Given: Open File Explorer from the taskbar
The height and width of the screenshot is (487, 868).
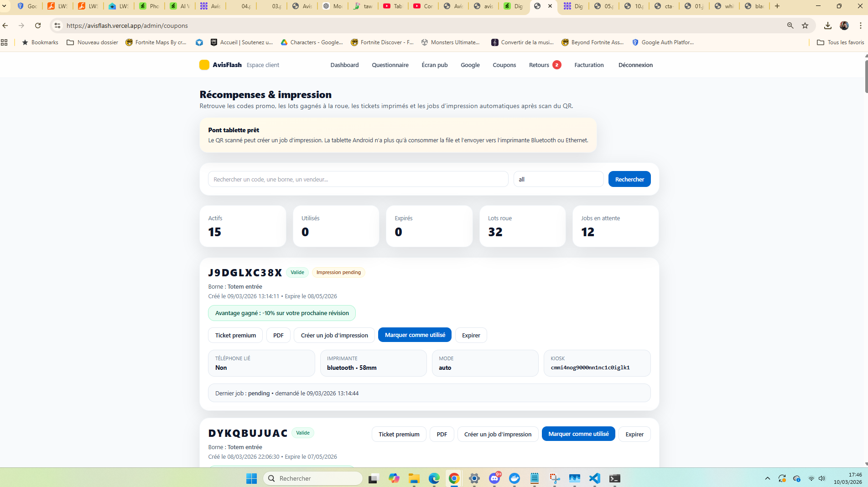Looking at the screenshot, I should [414, 478].
